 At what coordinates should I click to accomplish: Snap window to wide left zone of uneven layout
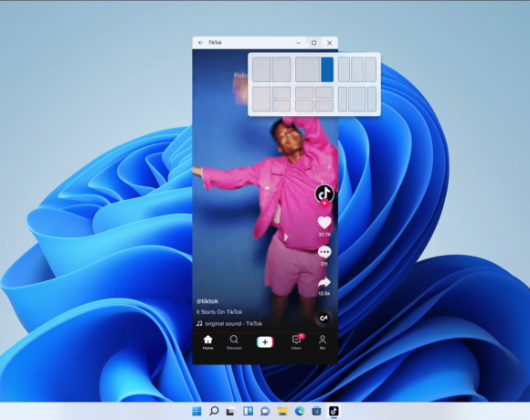click(x=307, y=69)
